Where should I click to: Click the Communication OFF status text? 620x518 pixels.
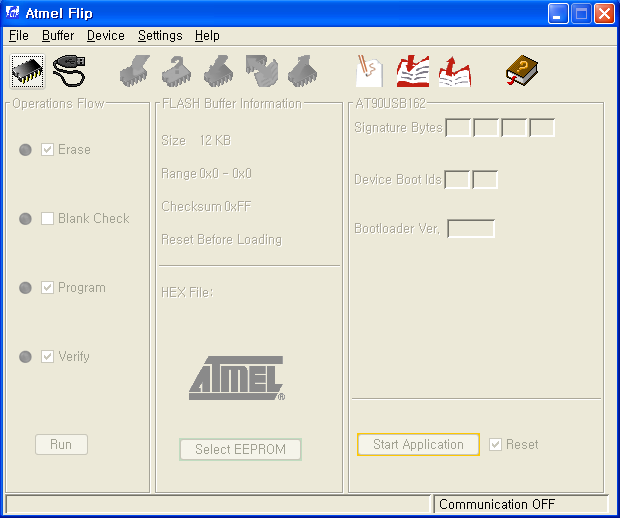pyautogui.click(x=497, y=504)
